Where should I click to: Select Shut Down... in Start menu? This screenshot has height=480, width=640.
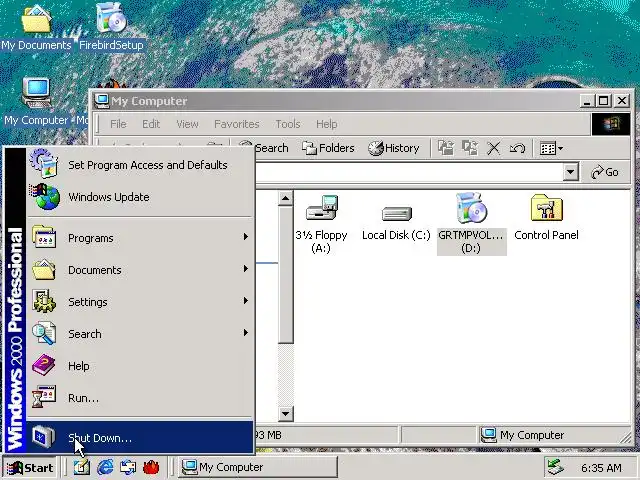(x=140, y=438)
